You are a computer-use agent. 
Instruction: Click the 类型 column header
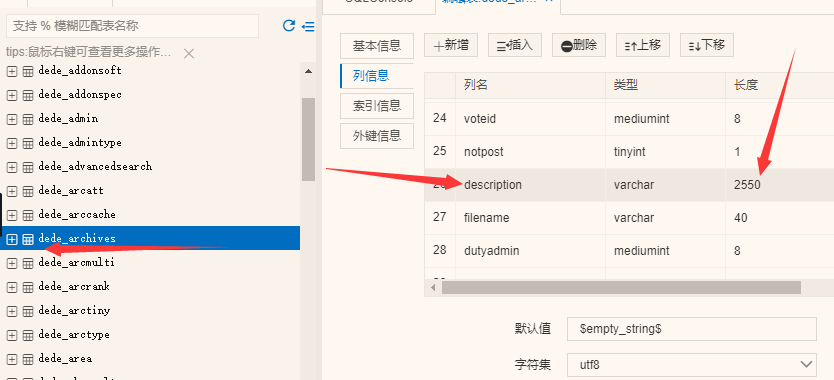665,85
